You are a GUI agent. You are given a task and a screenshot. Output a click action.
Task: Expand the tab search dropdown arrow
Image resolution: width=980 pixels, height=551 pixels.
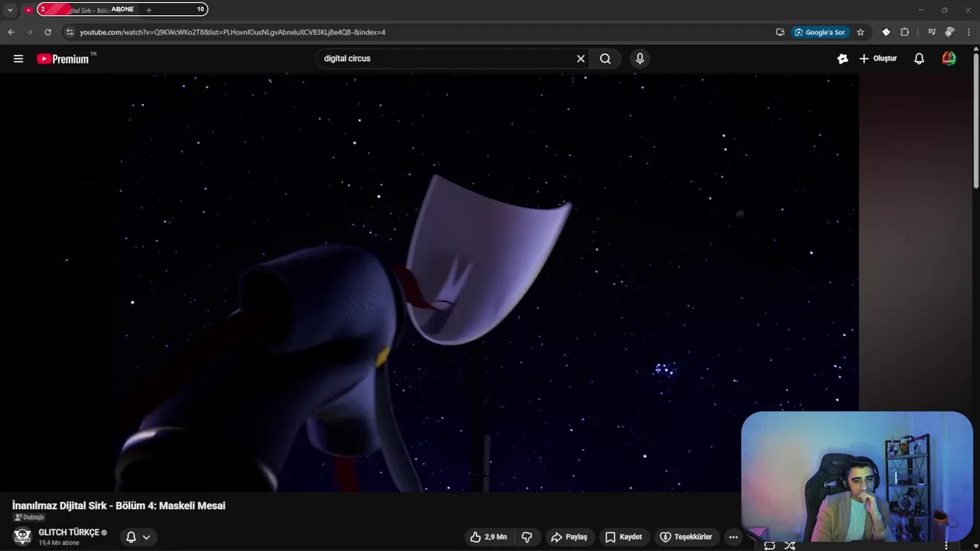tap(10, 10)
